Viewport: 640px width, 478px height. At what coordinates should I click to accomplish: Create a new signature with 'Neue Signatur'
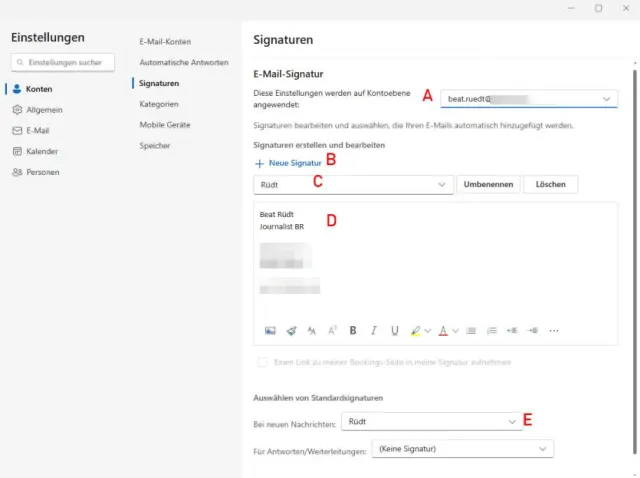[x=288, y=162]
